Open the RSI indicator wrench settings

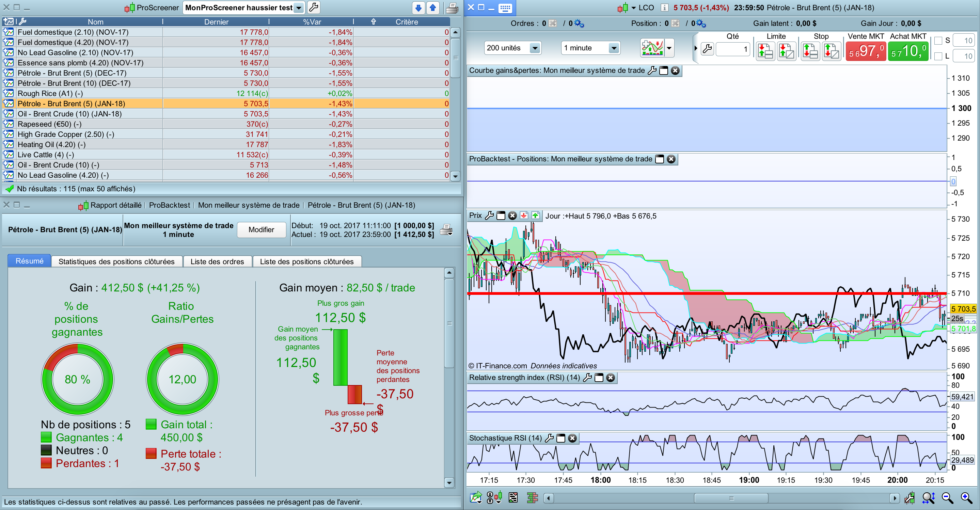[587, 378]
